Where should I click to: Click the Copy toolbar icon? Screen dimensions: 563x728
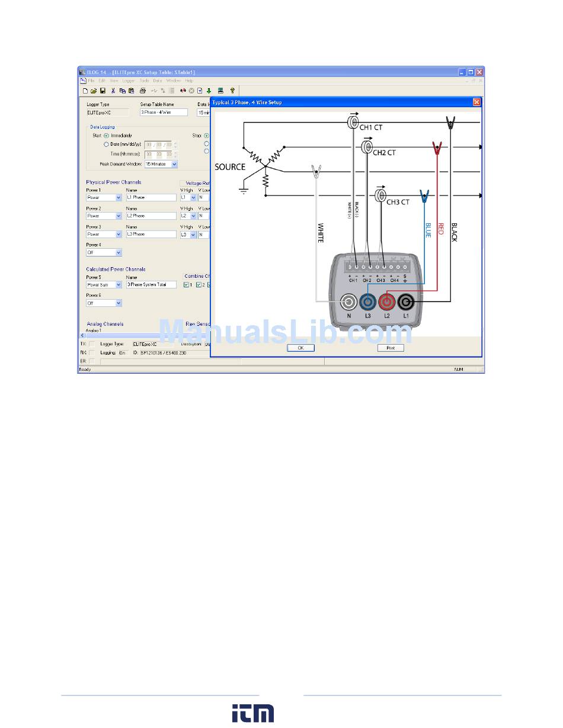pyautogui.click(x=122, y=91)
